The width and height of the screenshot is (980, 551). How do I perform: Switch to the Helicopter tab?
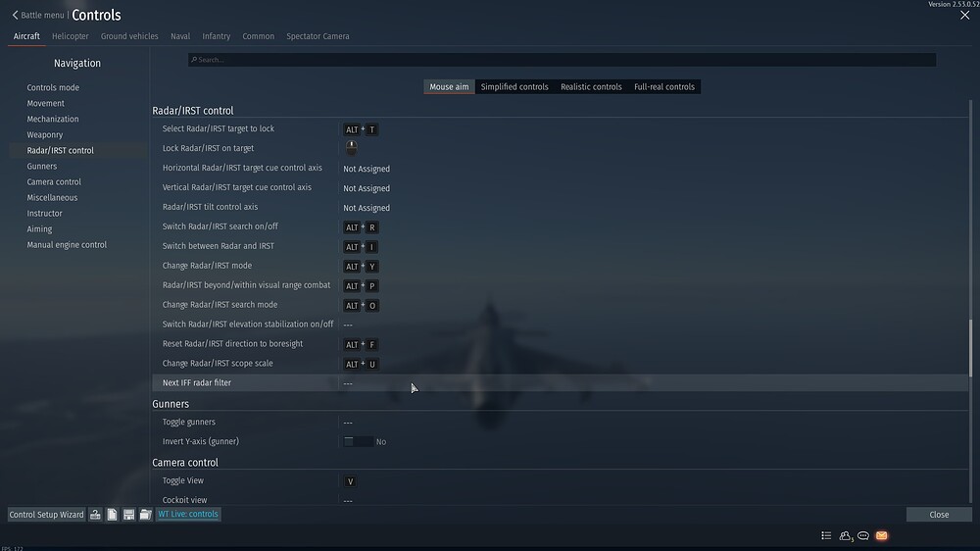click(71, 36)
